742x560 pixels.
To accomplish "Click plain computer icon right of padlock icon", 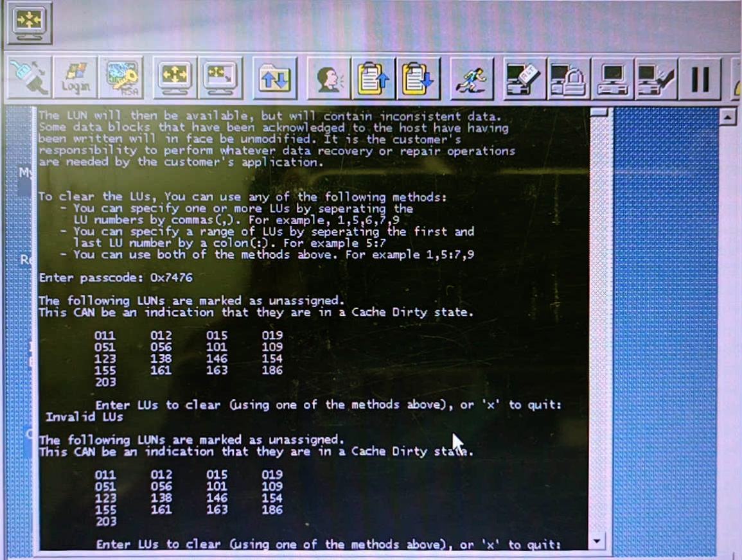I will (x=612, y=78).
